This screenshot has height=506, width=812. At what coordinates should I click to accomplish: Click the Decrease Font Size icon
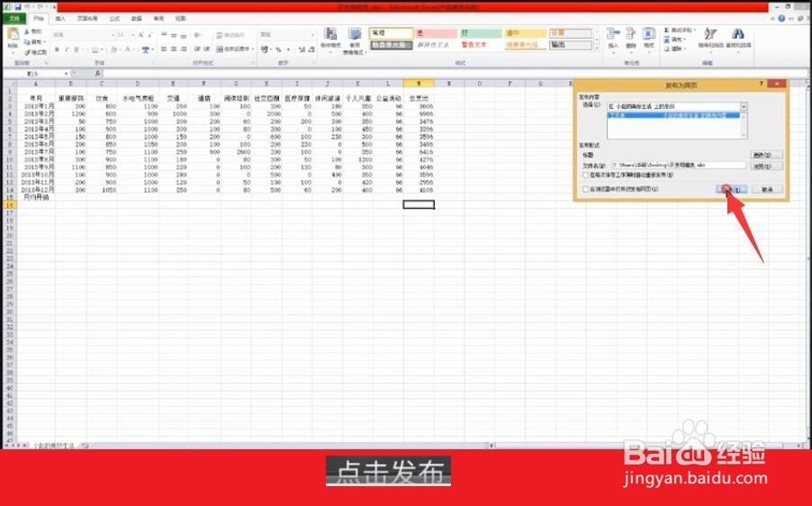[x=149, y=35]
